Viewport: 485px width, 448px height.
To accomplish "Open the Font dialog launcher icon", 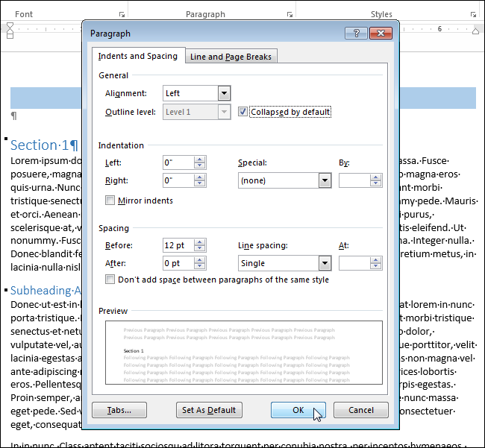I will click(x=122, y=14).
